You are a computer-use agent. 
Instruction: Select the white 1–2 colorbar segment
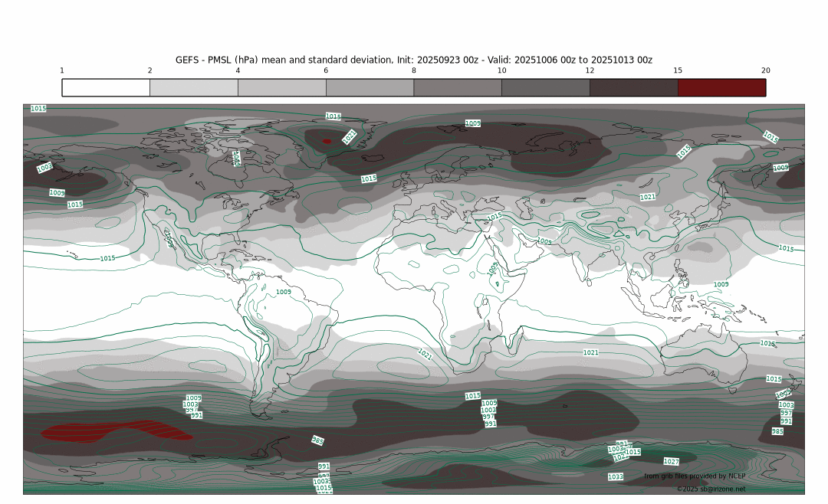(106, 87)
